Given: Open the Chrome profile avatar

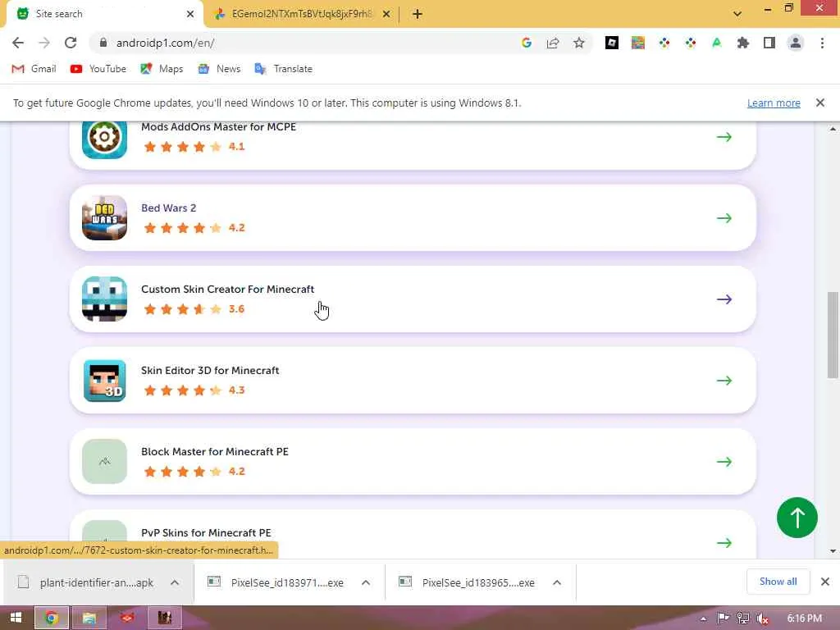Looking at the screenshot, I should 796,43.
